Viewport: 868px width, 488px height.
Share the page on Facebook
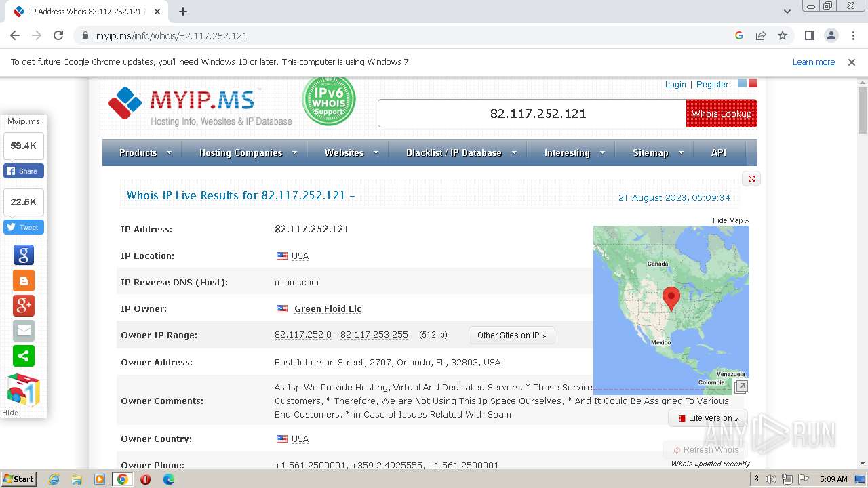coord(24,171)
